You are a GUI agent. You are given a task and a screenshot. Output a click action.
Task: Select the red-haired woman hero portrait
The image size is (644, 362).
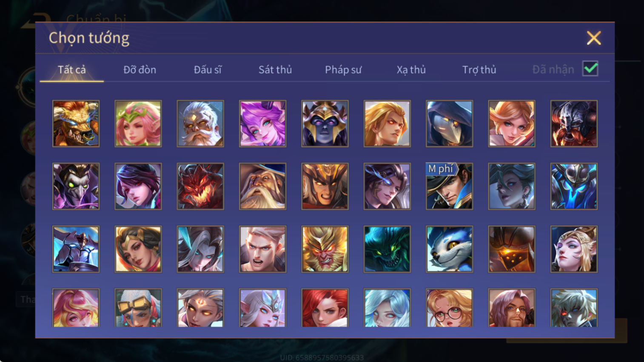click(325, 308)
